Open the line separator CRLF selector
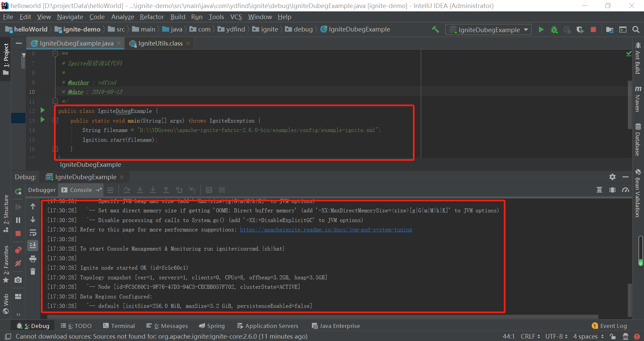This screenshot has width=644, height=341. point(529,336)
